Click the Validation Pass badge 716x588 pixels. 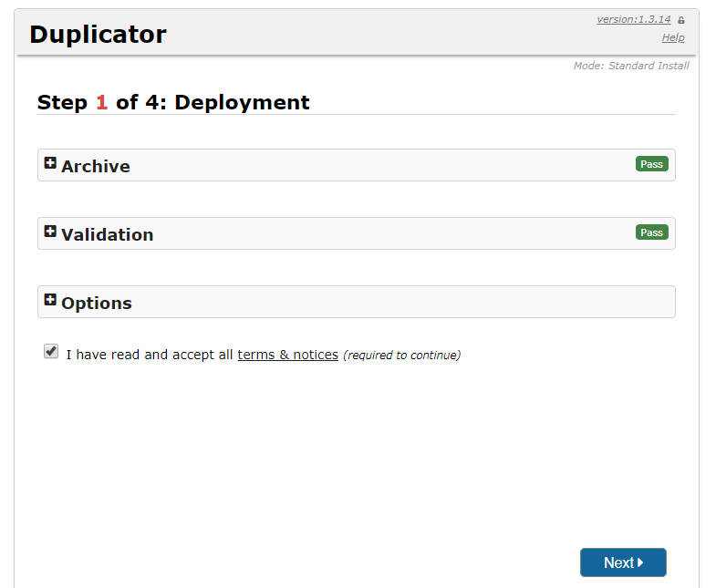click(651, 232)
